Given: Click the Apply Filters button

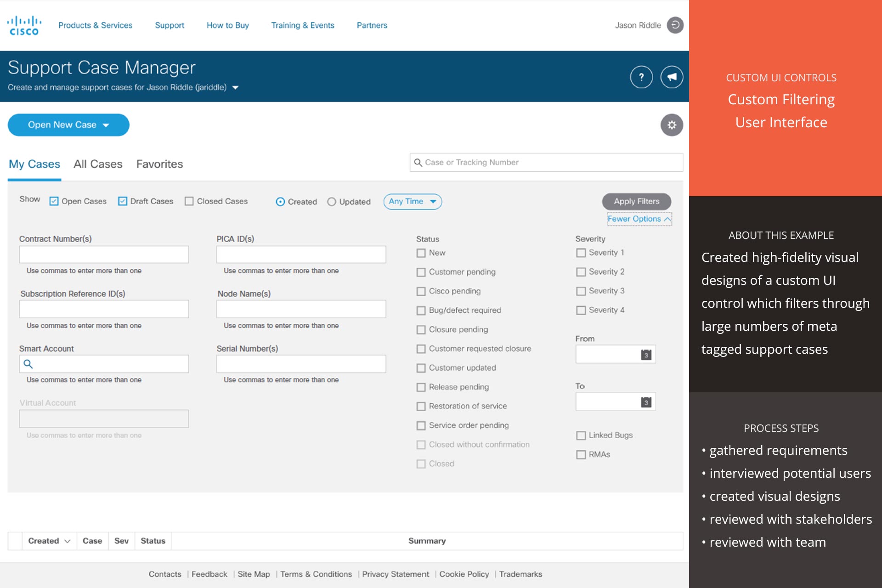Looking at the screenshot, I should (636, 201).
